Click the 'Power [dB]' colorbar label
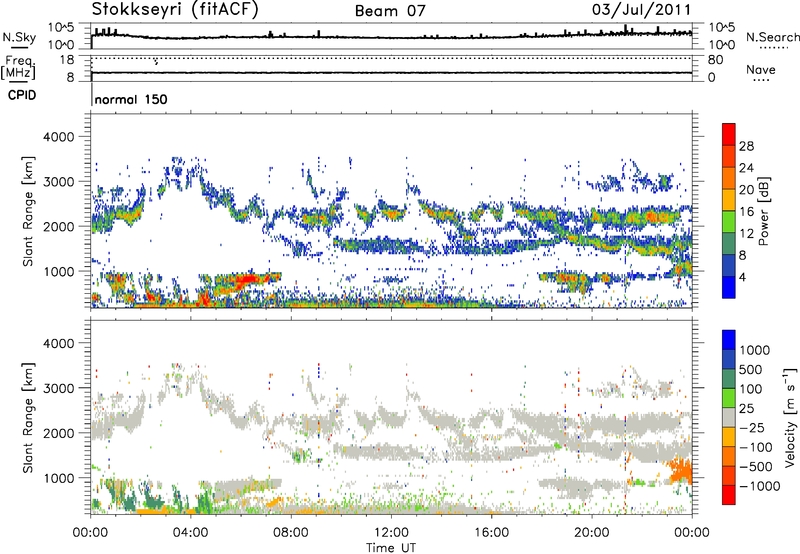Viewport: 800px width, 554px height. [x=763, y=211]
